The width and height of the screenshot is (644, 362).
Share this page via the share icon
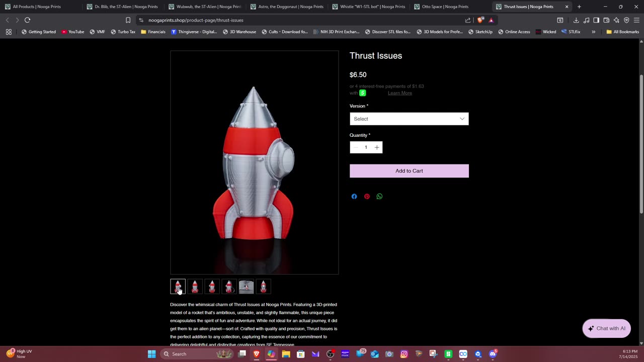pyautogui.click(x=468, y=20)
